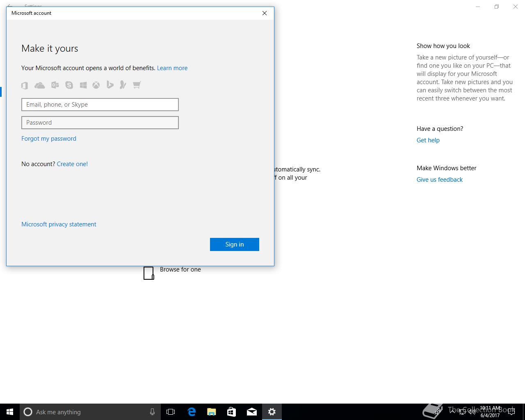The height and width of the screenshot is (420, 525).
Task: Open the Windows Start menu
Action: (x=10, y=412)
